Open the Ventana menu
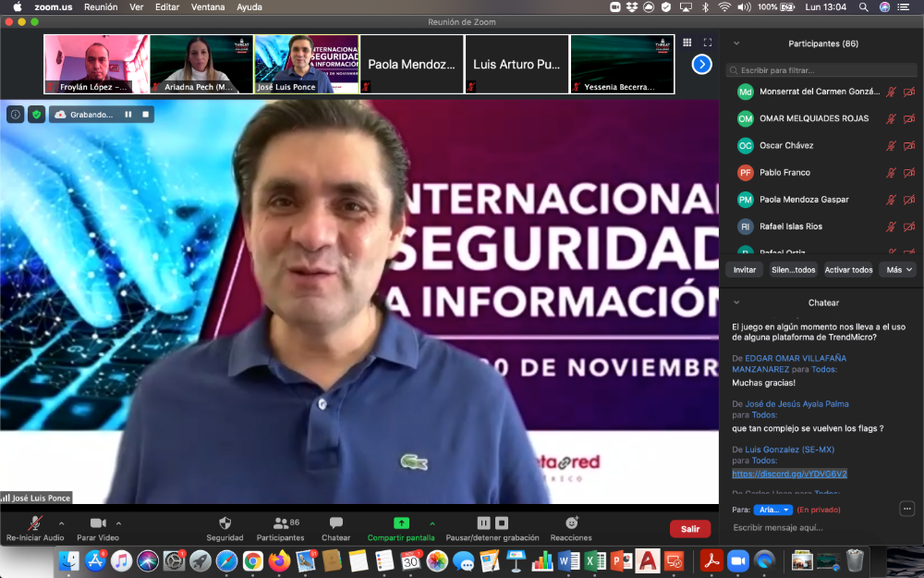The image size is (924, 578). (207, 6)
